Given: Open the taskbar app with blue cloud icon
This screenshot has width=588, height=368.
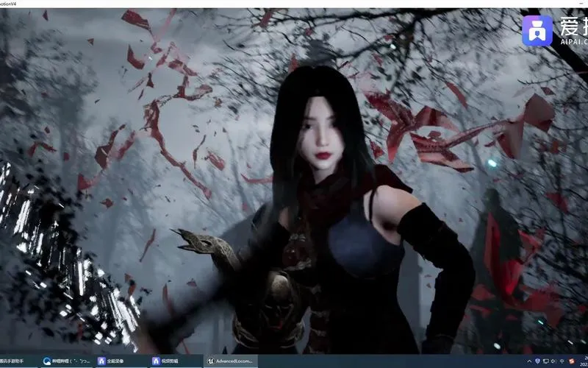Looking at the screenshot, I should 68,361.
